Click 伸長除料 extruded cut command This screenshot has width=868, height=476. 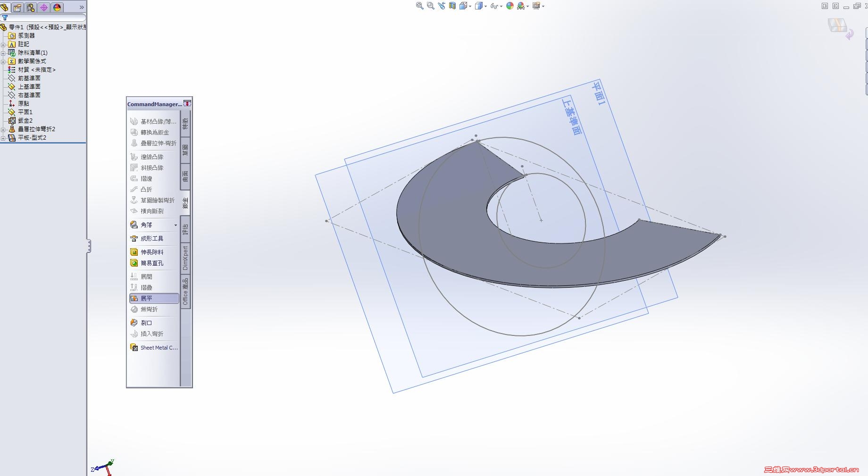coord(147,252)
